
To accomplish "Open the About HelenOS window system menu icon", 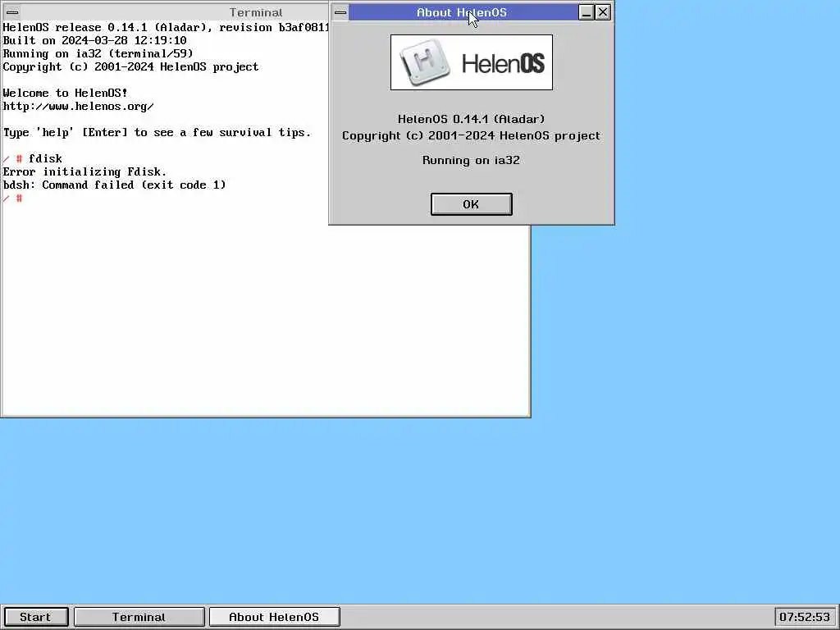I will pyautogui.click(x=340, y=12).
